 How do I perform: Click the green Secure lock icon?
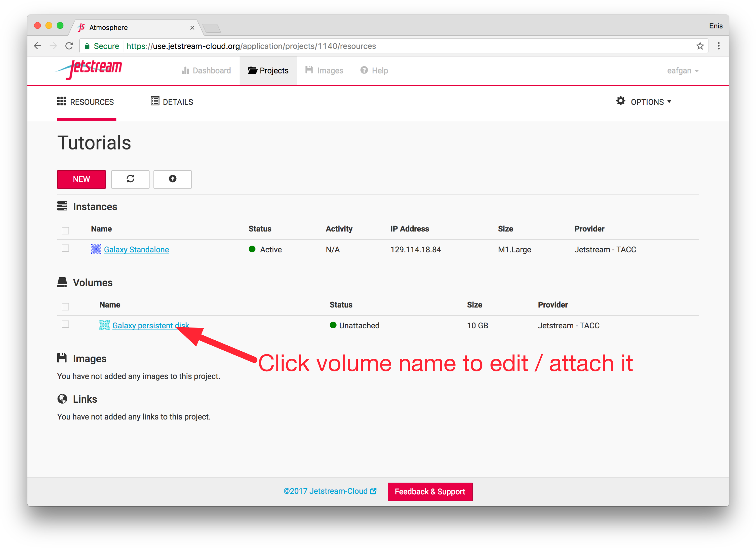click(87, 46)
